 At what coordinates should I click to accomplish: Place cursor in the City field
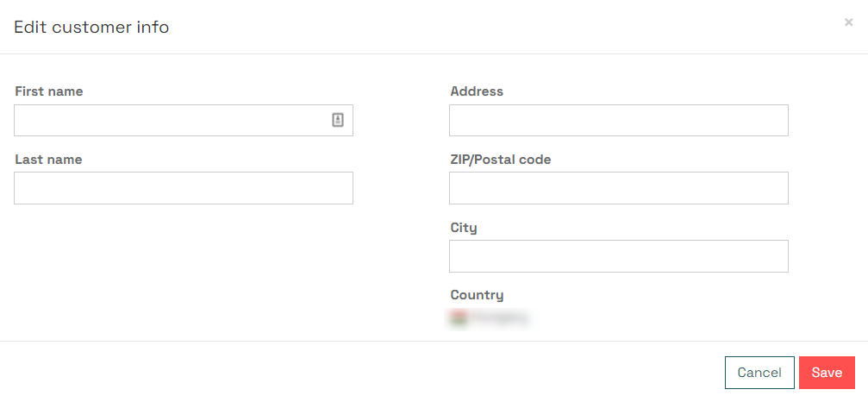618,256
